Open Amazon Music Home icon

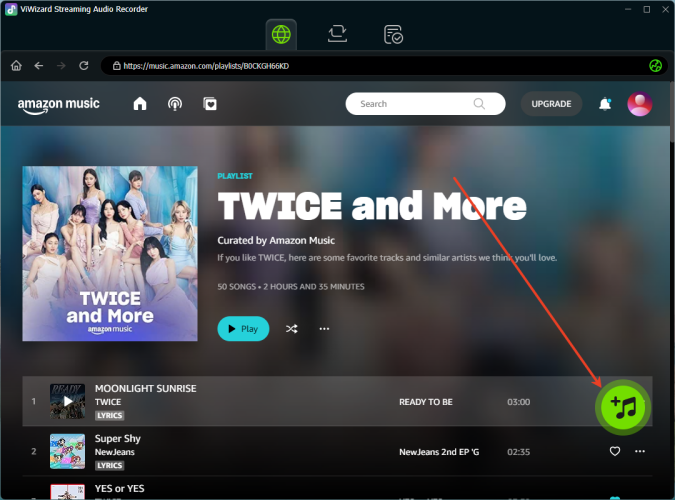[140, 104]
